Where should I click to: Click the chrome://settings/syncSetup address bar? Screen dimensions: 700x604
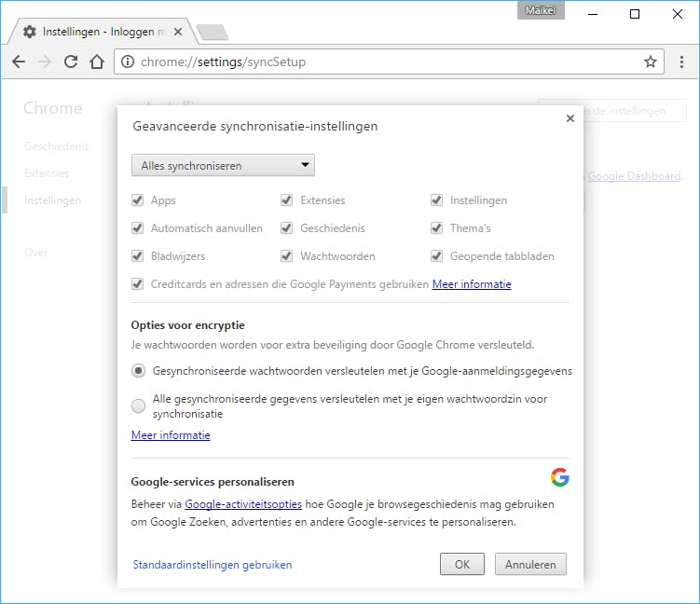coord(389,62)
